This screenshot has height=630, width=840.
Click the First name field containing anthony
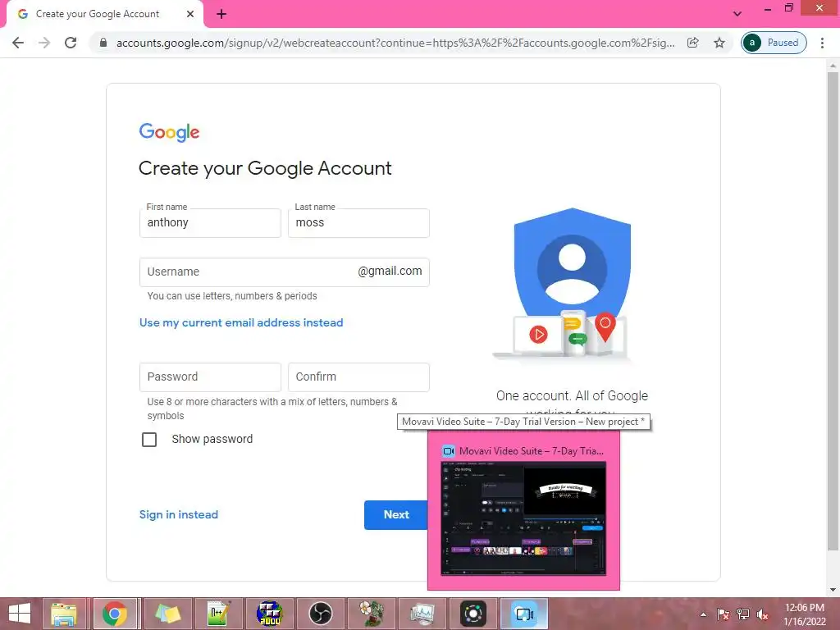210,223
